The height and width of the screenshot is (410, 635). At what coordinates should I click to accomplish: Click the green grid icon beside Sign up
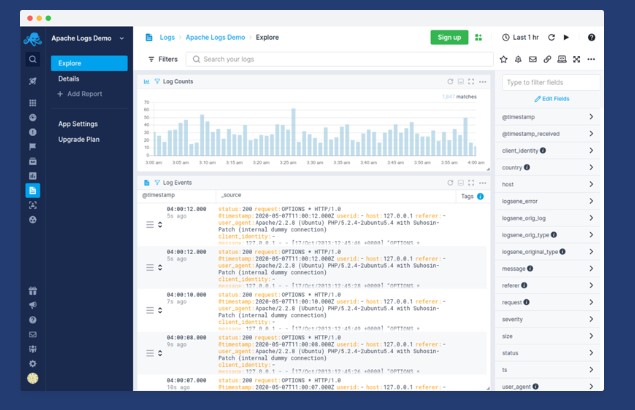coord(479,37)
